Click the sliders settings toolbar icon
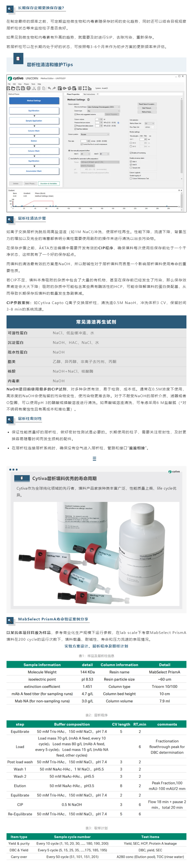Viewport: 192px width, 868px height. (80, 88)
